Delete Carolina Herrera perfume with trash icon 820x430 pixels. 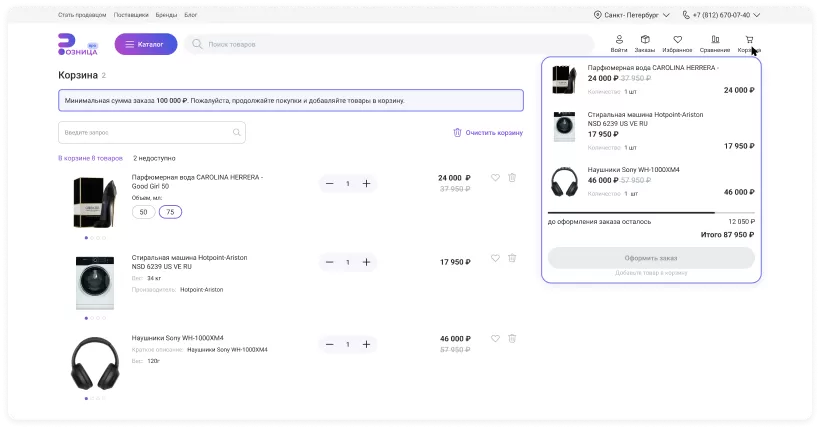pyautogui.click(x=512, y=178)
